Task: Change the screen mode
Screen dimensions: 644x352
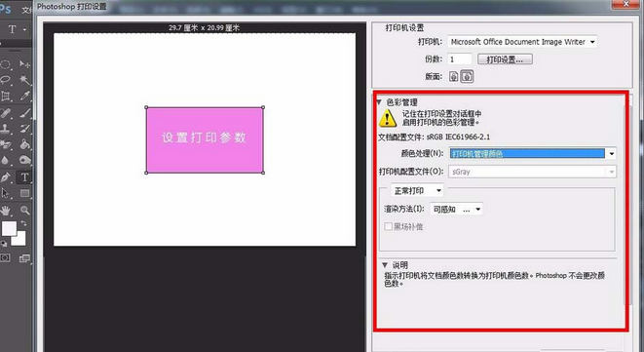Action: click(24, 258)
